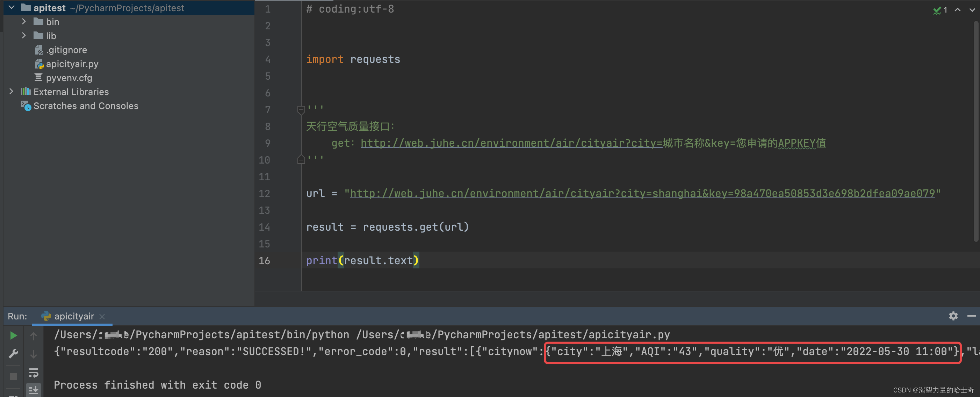This screenshot has height=397, width=980.
Task: Open pyvenv.cfg file
Action: point(64,78)
